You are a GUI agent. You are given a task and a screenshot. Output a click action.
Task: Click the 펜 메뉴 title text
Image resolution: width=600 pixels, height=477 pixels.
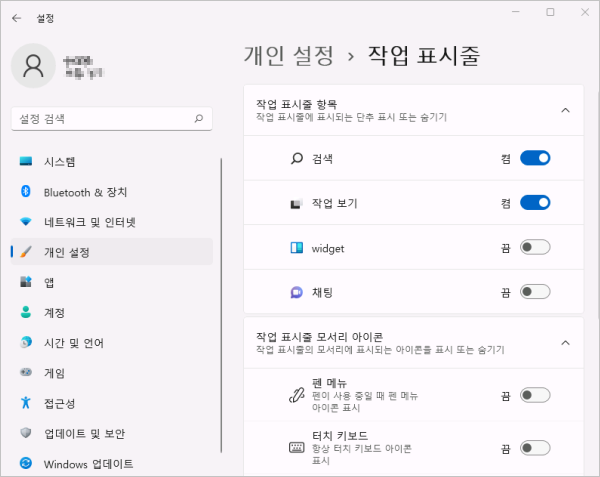(329, 383)
